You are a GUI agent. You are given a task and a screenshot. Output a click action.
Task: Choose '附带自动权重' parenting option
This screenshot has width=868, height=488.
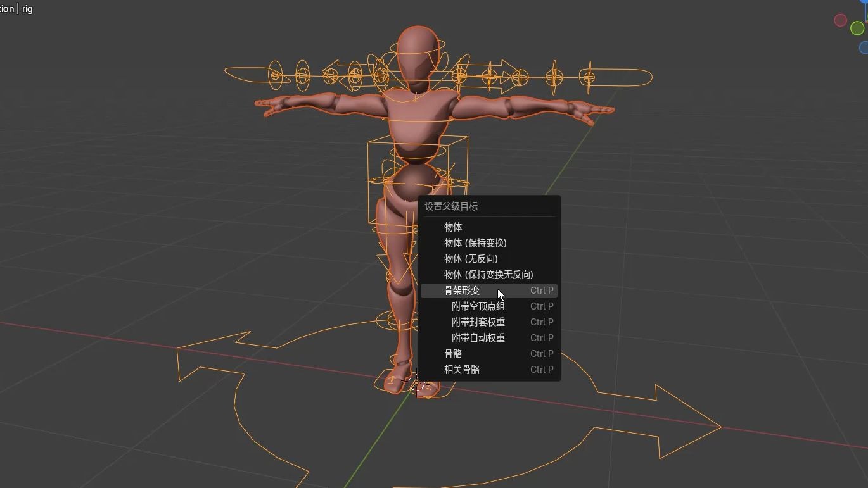[x=479, y=337]
